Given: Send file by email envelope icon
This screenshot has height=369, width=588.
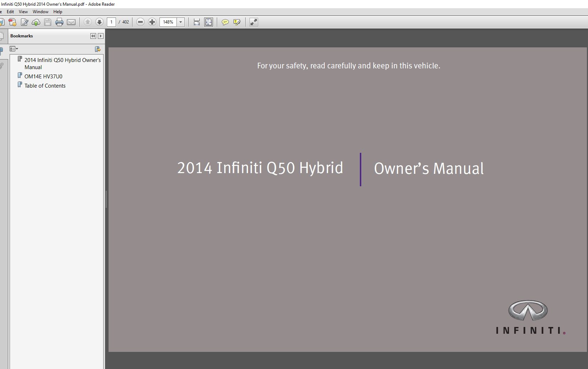Looking at the screenshot, I should pos(71,22).
